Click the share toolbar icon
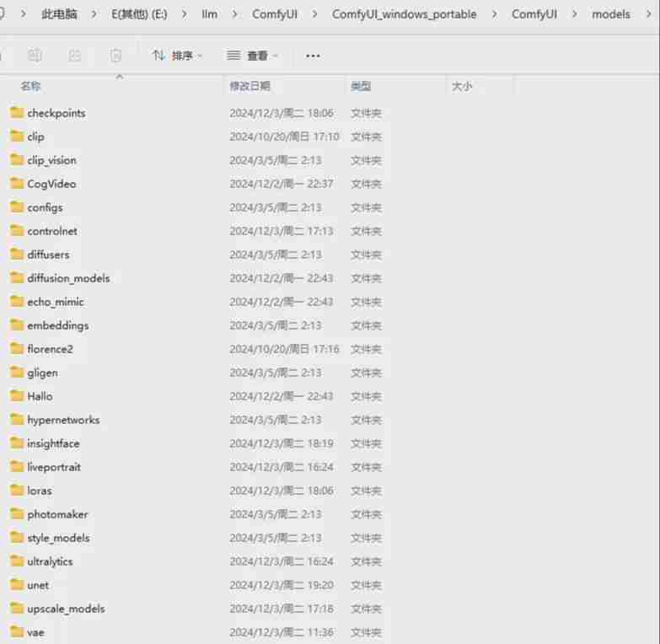660x644 pixels. [74, 55]
